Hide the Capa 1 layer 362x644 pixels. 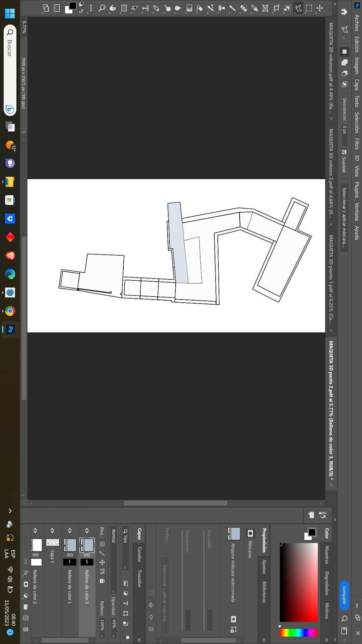tap(52, 530)
